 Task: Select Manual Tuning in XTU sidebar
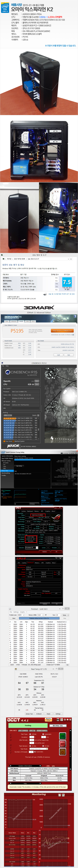pyautogui.click(x=6, y=461)
